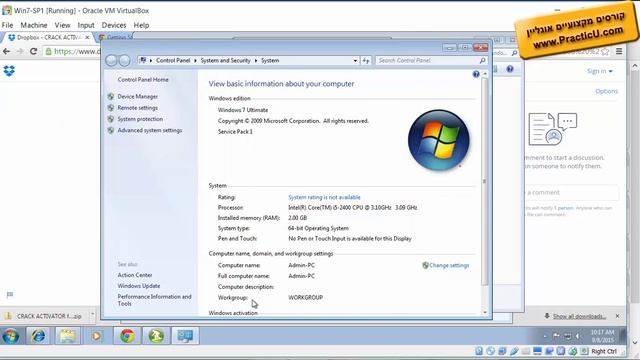Click Chrome reload button
Screen dimensions: 640x360
click(33, 51)
